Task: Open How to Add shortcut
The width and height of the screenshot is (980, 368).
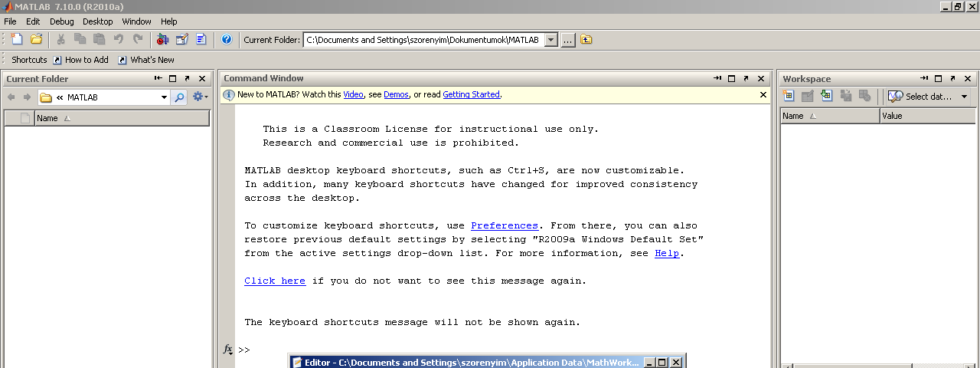Action: click(x=80, y=60)
